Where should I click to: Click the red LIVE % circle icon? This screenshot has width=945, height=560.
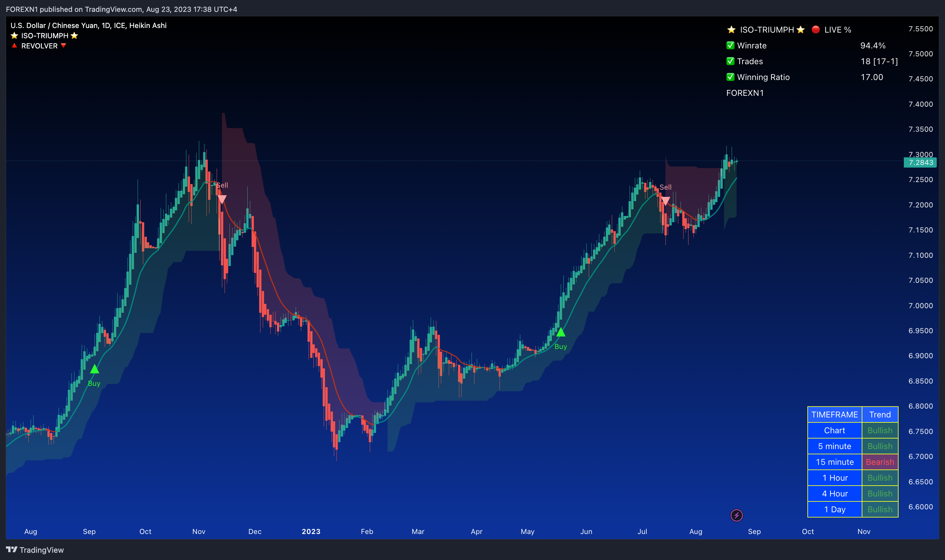pyautogui.click(x=815, y=29)
